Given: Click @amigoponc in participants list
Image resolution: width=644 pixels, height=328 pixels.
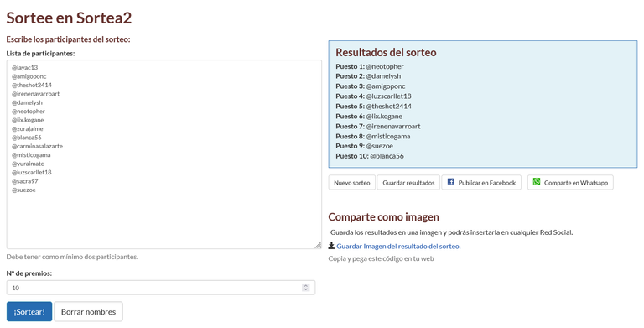Looking at the screenshot, I should click(x=29, y=76).
